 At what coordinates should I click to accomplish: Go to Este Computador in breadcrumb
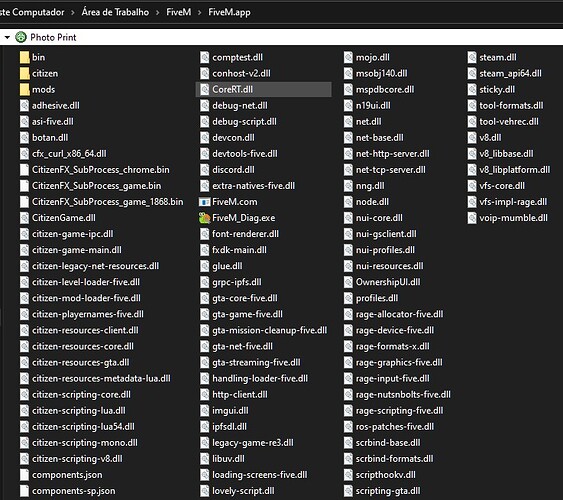click(x=32, y=12)
